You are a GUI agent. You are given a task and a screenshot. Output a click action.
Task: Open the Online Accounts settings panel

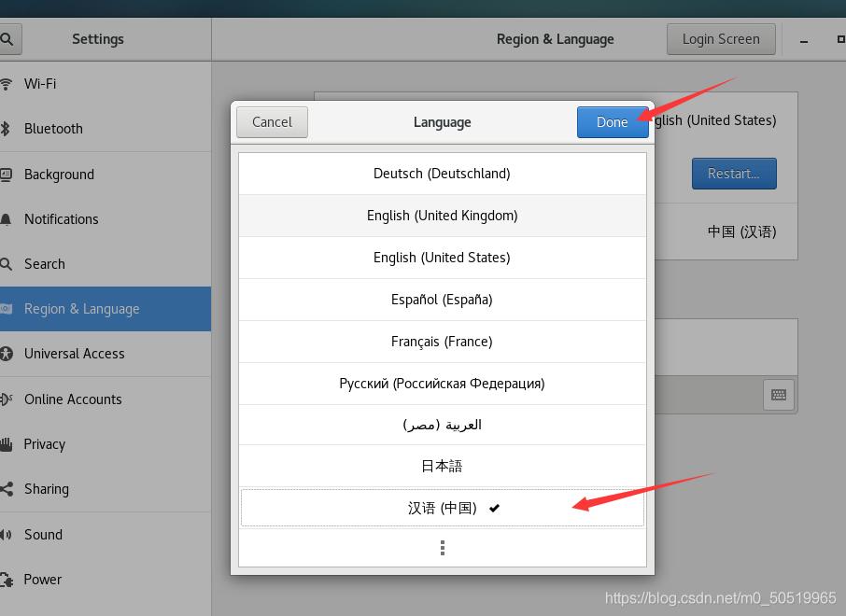click(x=73, y=399)
